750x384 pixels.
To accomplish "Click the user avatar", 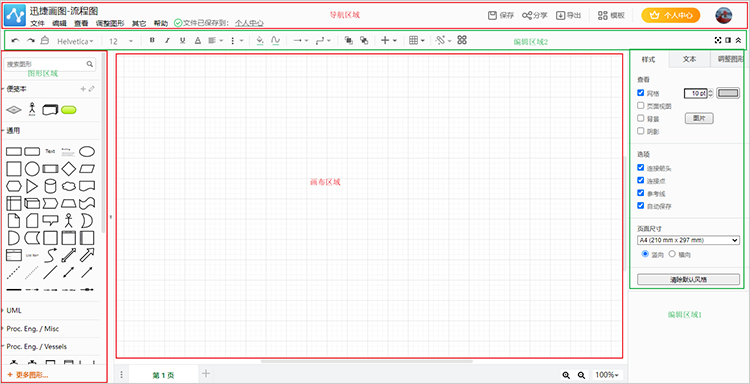I will pyautogui.click(x=724, y=16).
